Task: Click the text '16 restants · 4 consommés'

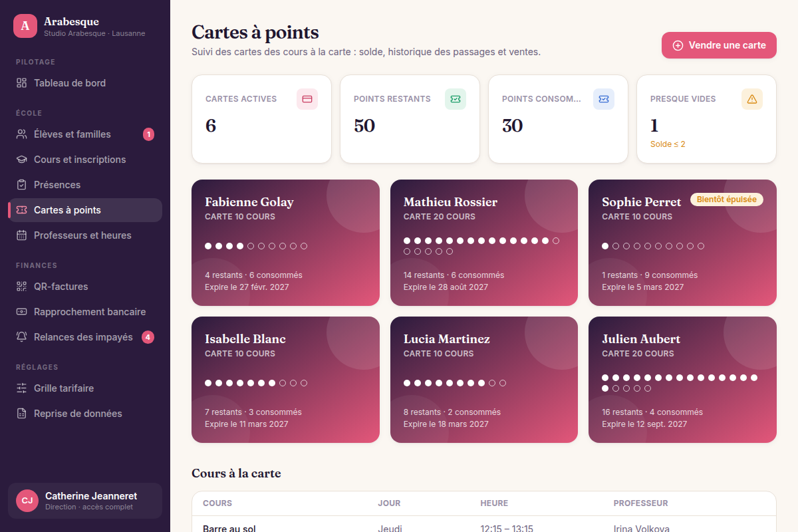Action: pos(652,412)
